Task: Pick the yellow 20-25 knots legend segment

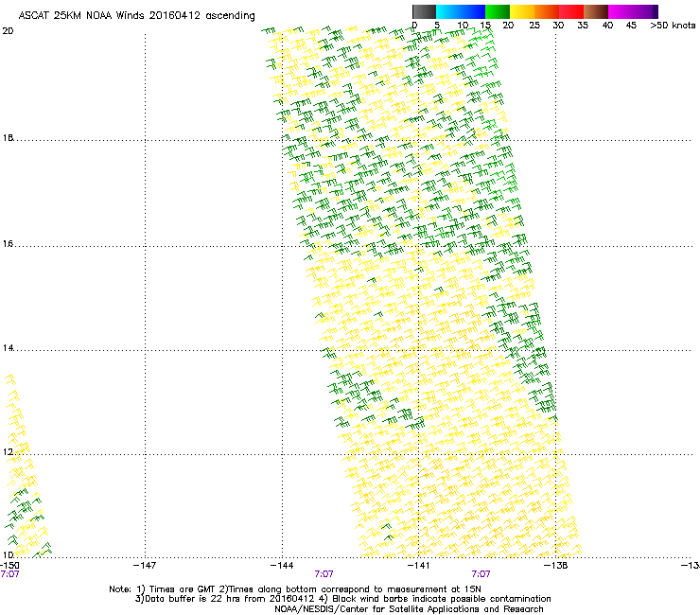Action: point(522,11)
